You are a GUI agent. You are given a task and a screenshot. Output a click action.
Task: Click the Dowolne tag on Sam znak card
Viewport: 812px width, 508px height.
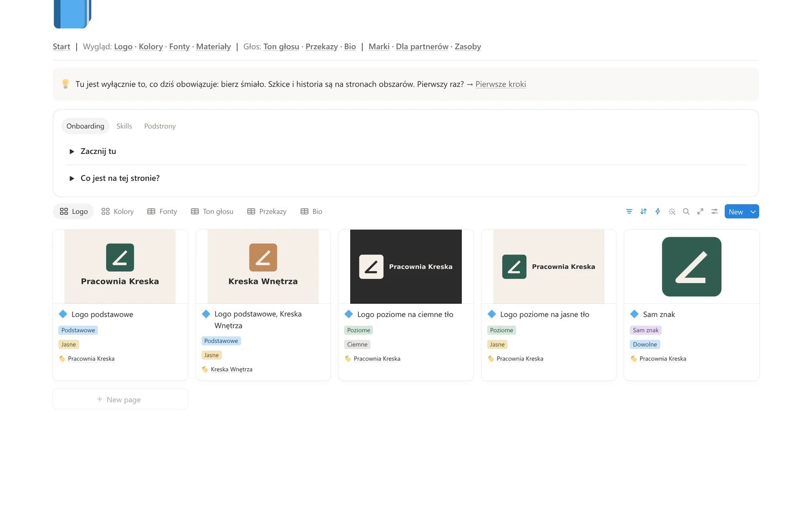645,344
